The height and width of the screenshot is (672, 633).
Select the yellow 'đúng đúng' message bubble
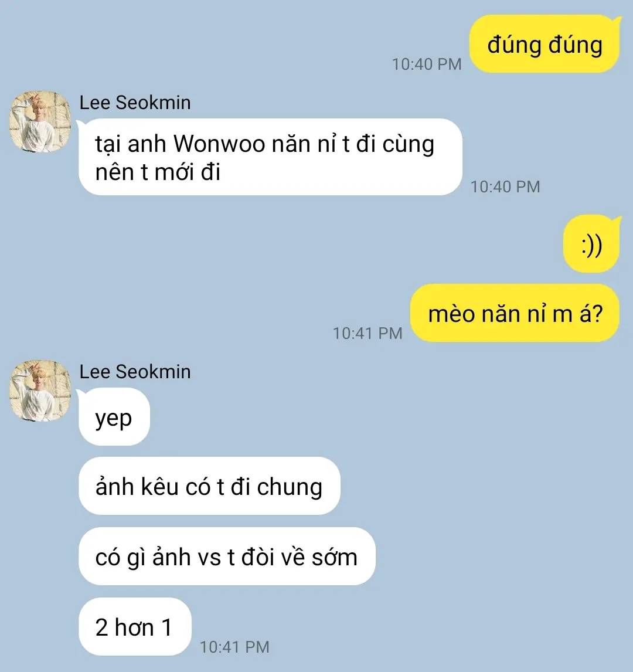(x=544, y=44)
